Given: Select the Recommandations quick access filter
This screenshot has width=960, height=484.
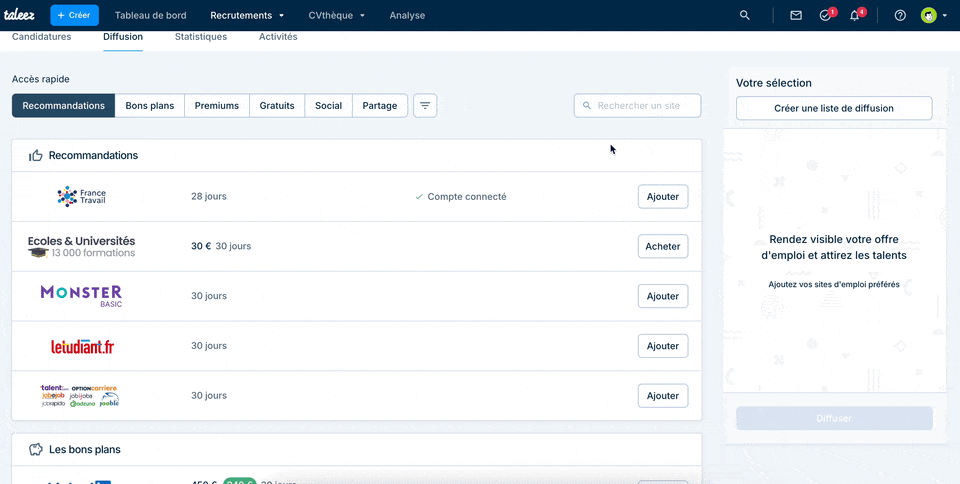Looking at the screenshot, I should pos(64,105).
